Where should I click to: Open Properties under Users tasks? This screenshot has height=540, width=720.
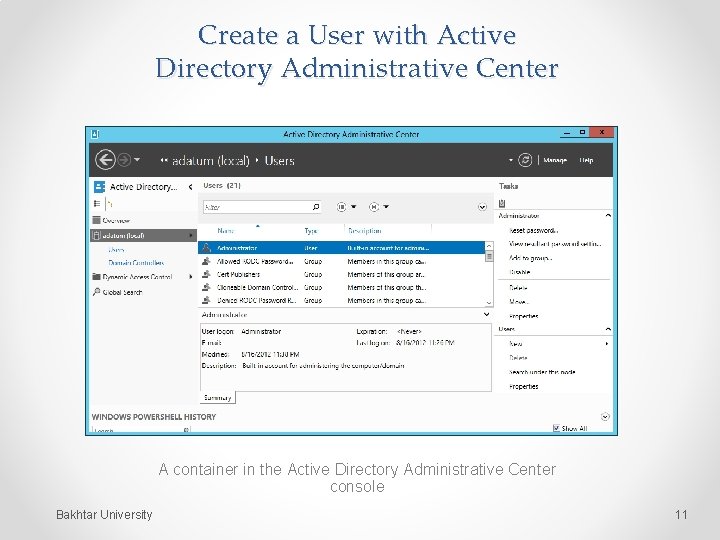click(523, 387)
